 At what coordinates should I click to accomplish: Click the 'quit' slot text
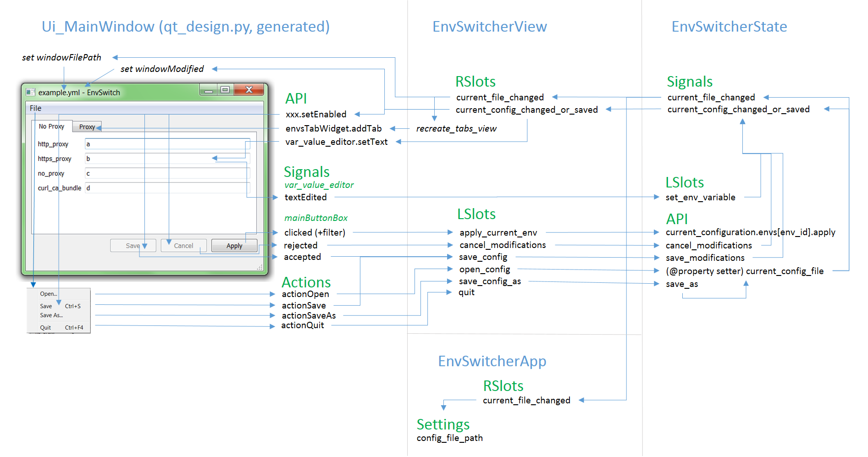466,292
